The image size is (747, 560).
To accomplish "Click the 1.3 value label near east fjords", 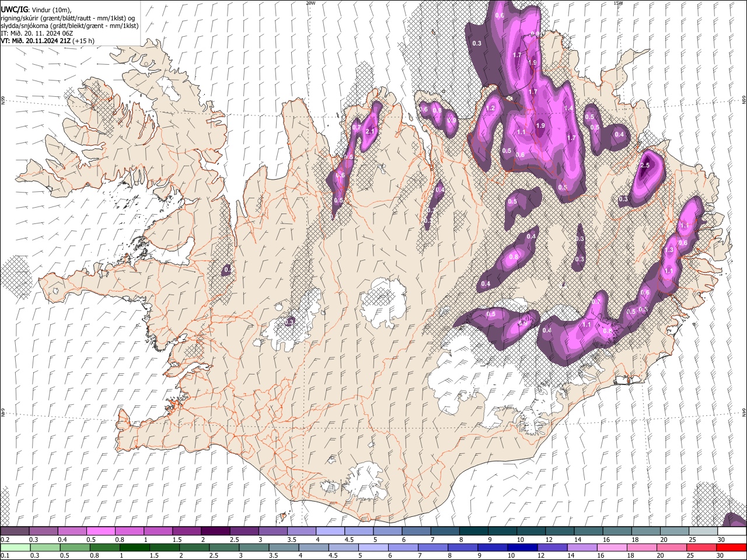I will tap(669, 250).
